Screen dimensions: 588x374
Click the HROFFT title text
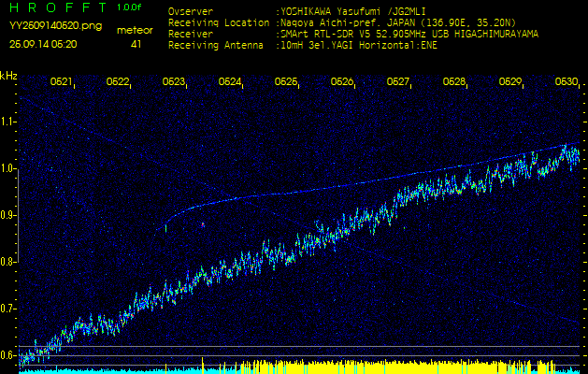[x=56, y=7]
